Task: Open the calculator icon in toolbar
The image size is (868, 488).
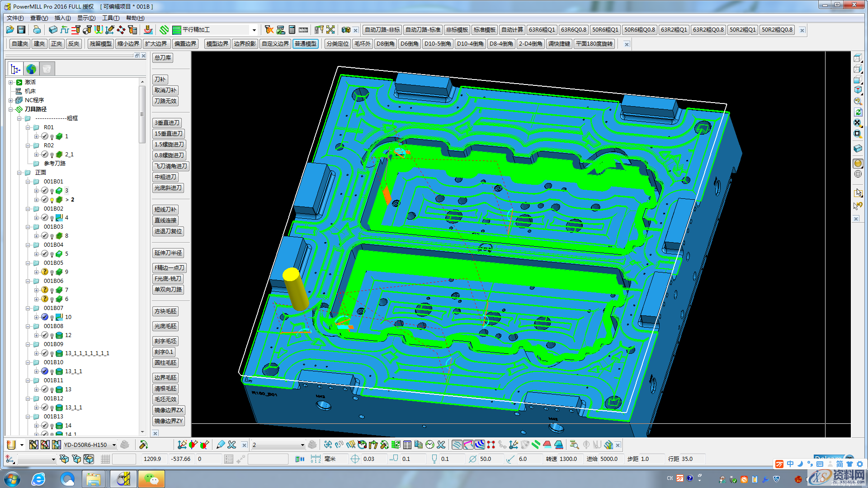Action: 292,30
